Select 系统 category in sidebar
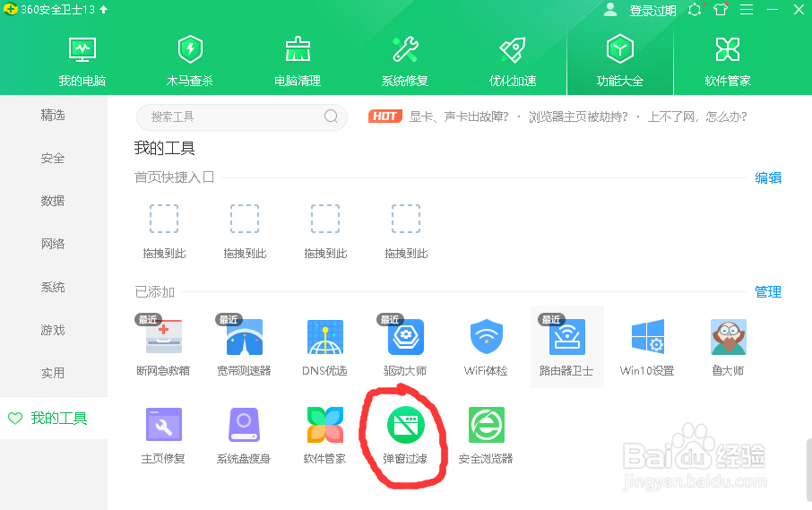Screen dimensions: 812x510 pos(54,287)
